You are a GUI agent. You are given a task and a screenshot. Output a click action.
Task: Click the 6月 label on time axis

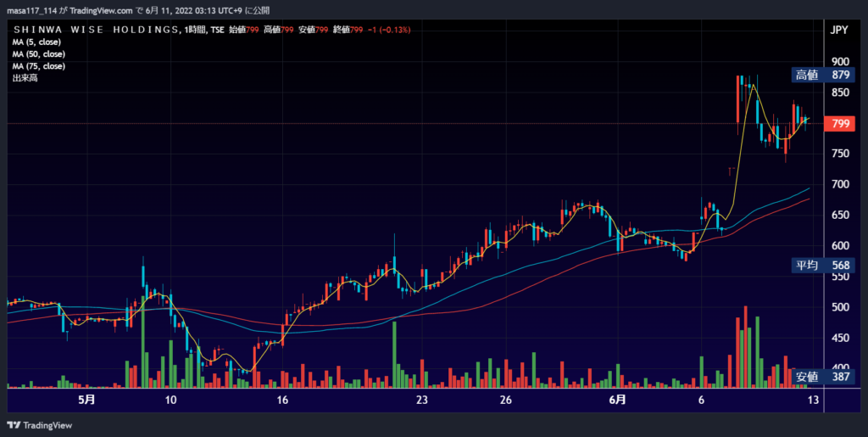tap(618, 400)
